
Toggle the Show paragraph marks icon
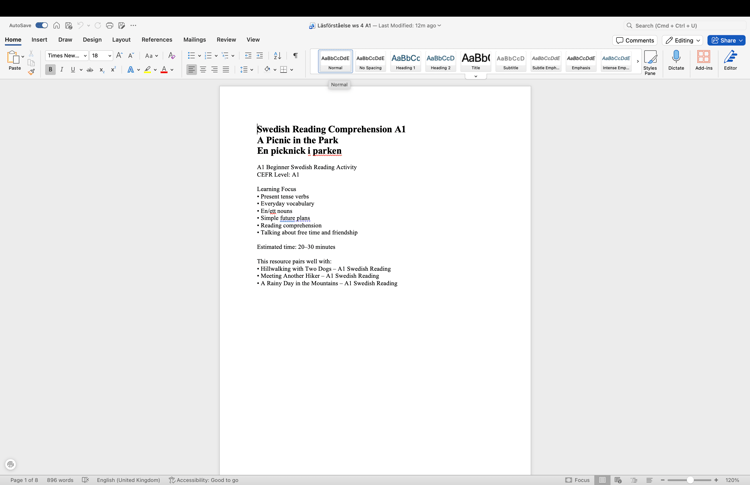[296, 55]
